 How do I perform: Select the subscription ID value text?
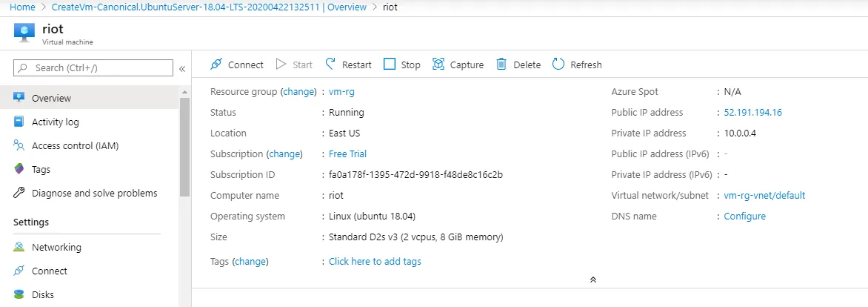[415, 174]
